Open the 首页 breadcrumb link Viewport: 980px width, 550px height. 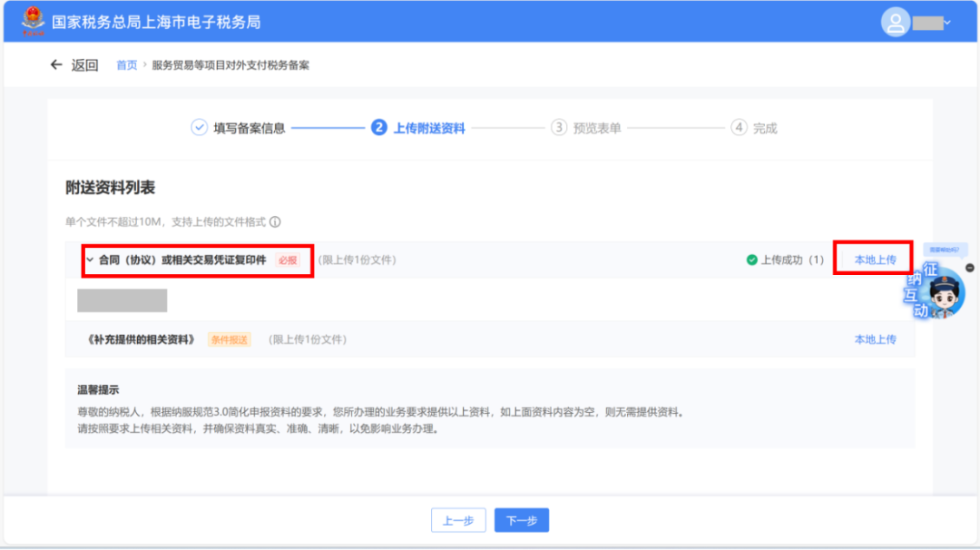tap(126, 64)
